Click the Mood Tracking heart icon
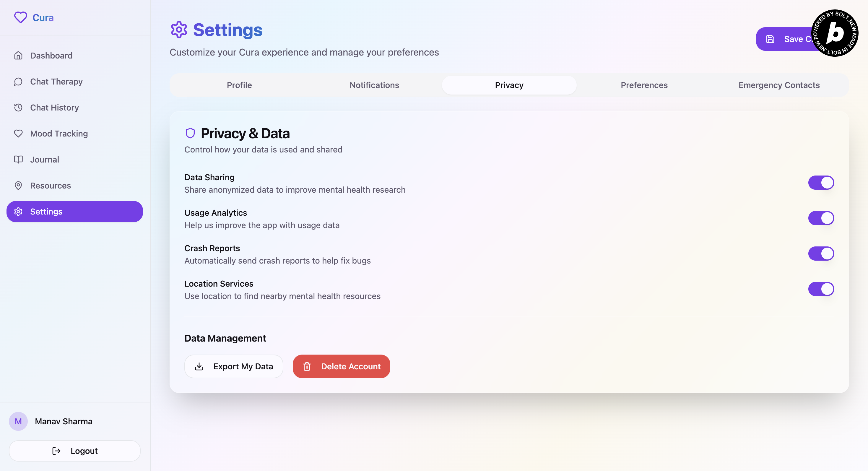Screen dimensions: 868x471 18,134
